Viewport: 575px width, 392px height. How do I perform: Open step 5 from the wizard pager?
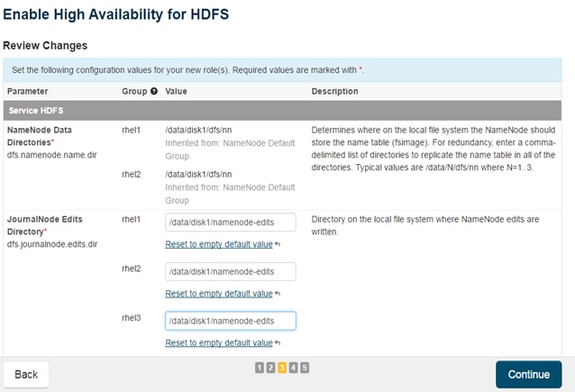[305, 368]
